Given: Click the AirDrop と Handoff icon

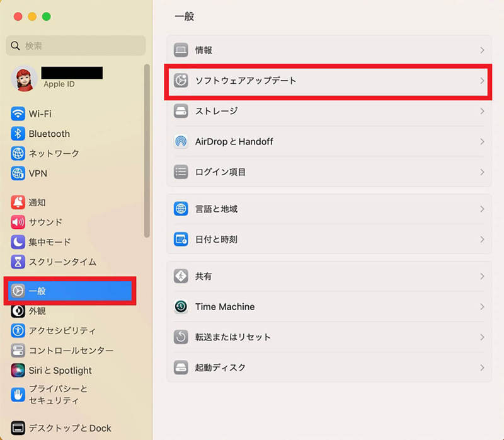Looking at the screenshot, I should 181,142.
